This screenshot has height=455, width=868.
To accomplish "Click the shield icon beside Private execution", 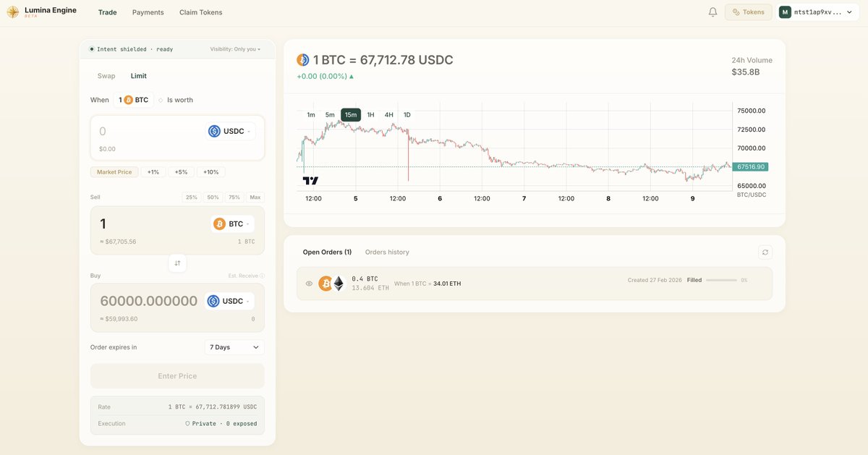I will [187, 424].
